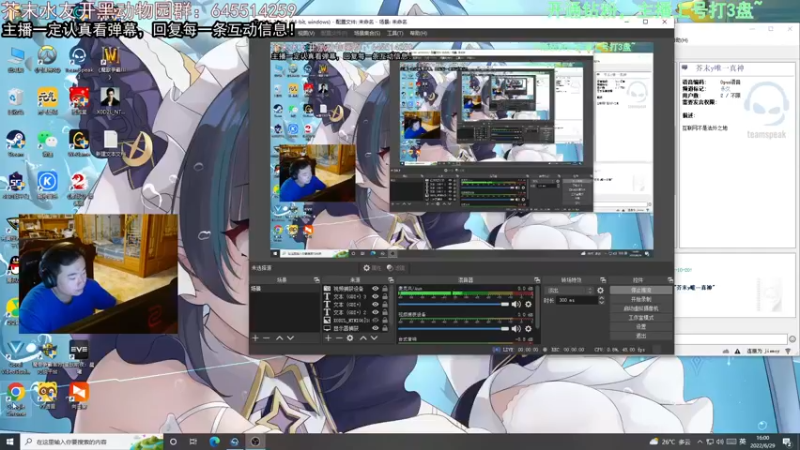800x450 pixels.
Task: Pop out the Scenes dock panel
Action: (x=316, y=280)
